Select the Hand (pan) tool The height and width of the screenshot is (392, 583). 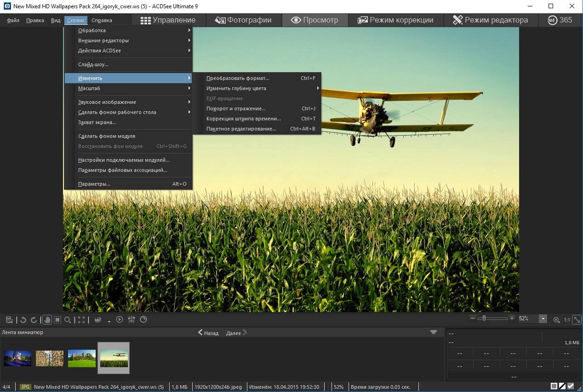pos(47,319)
